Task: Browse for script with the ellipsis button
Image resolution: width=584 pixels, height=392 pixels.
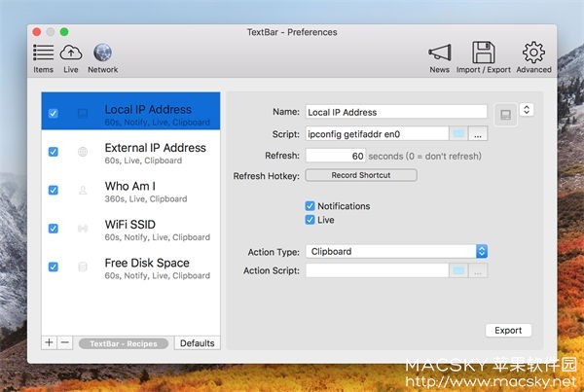Action: (478, 133)
